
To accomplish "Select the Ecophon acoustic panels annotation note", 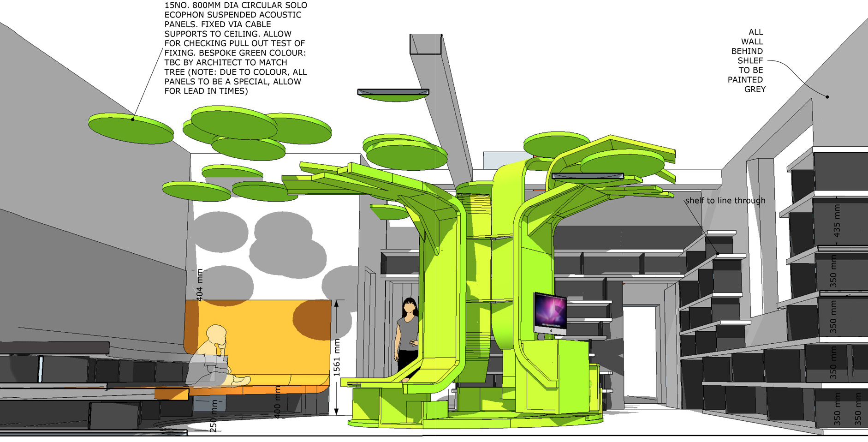I will click(x=236, y=48).
